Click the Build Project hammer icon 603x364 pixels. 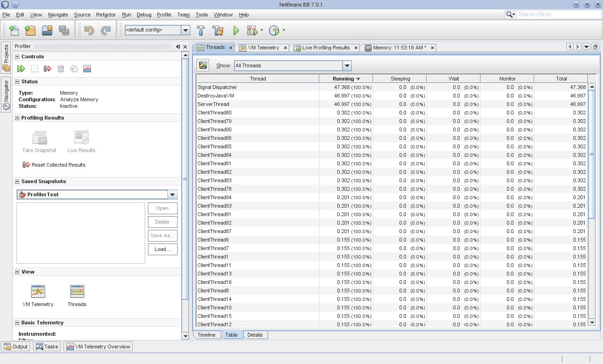(201, 30)
